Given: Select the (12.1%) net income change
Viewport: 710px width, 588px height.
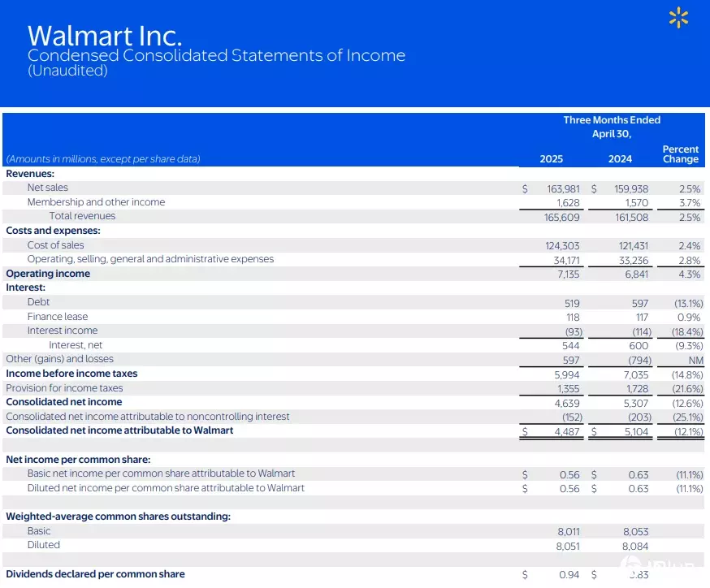Looking at the screenshot, I should 689,432.
